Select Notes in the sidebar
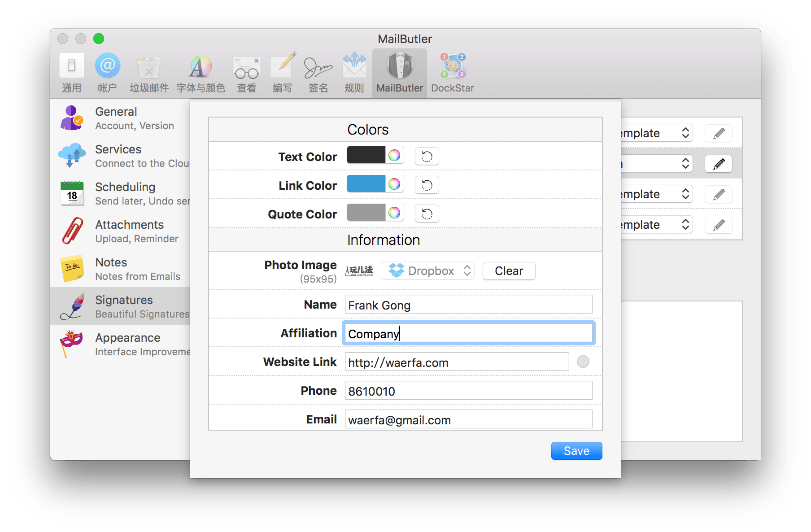Image resolution: width=811 pixels, height=532 pixels. tap(120, 269)
